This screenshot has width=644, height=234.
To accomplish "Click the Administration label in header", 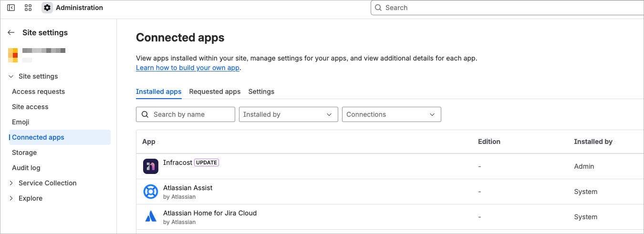I will (x=79, y=8).
